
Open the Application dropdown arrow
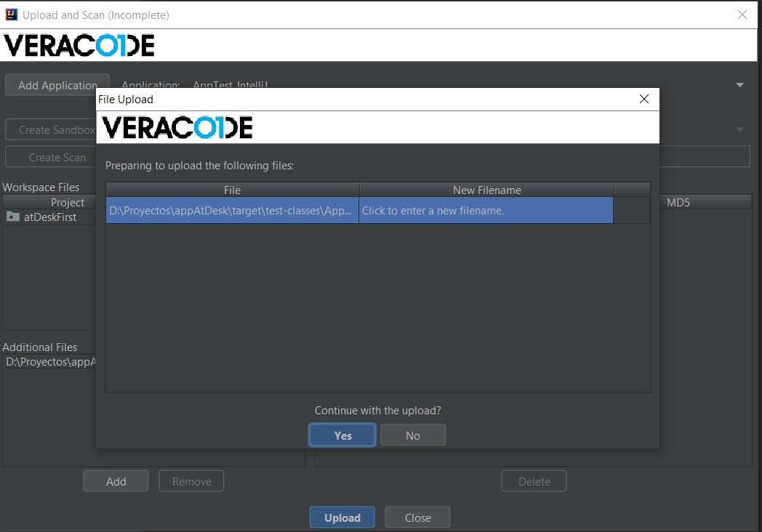coord(739,85)
